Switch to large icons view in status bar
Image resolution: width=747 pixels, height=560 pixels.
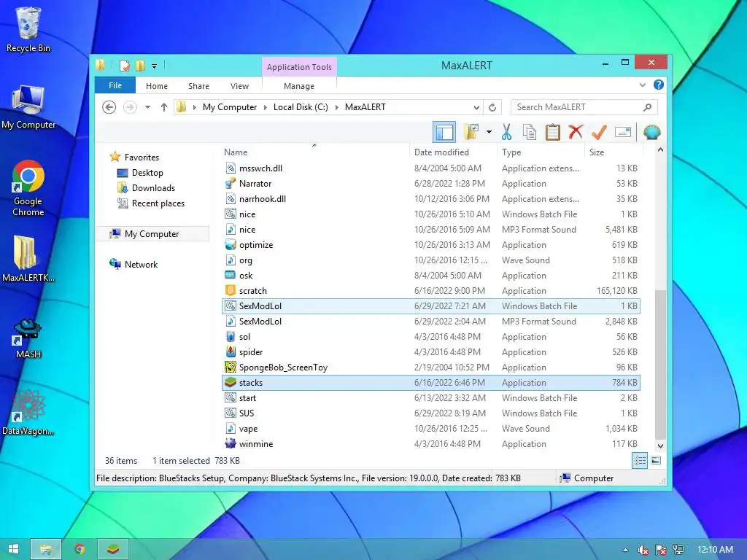[656, 460]
